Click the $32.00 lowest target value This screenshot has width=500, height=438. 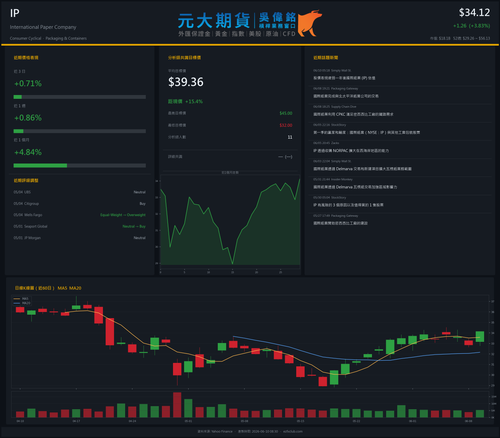coord(286,125)
